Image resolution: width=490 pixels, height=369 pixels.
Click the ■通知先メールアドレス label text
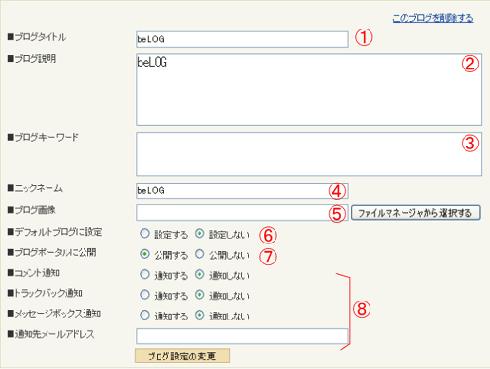51,334
